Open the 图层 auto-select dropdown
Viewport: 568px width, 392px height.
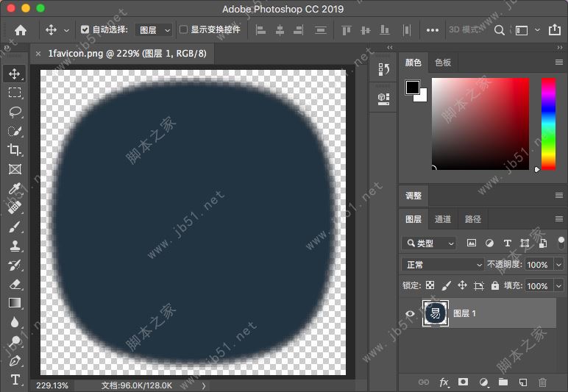154,30
